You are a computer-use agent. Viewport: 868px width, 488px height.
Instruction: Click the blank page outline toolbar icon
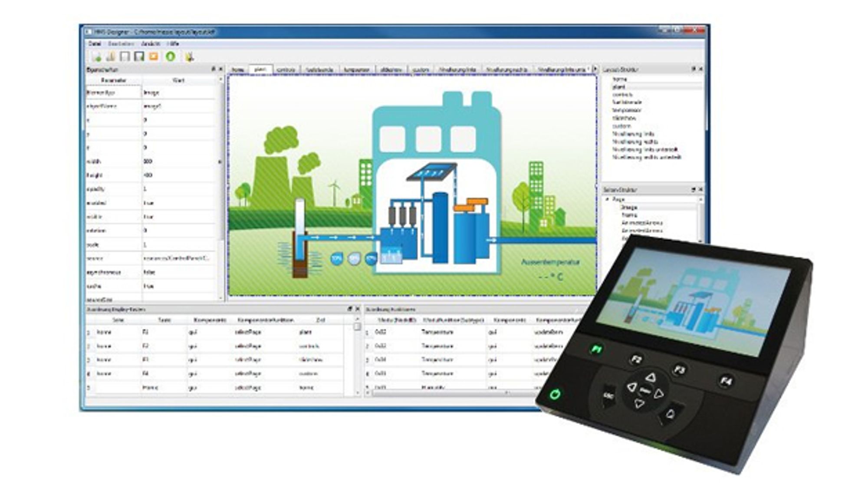click(125, 56)
